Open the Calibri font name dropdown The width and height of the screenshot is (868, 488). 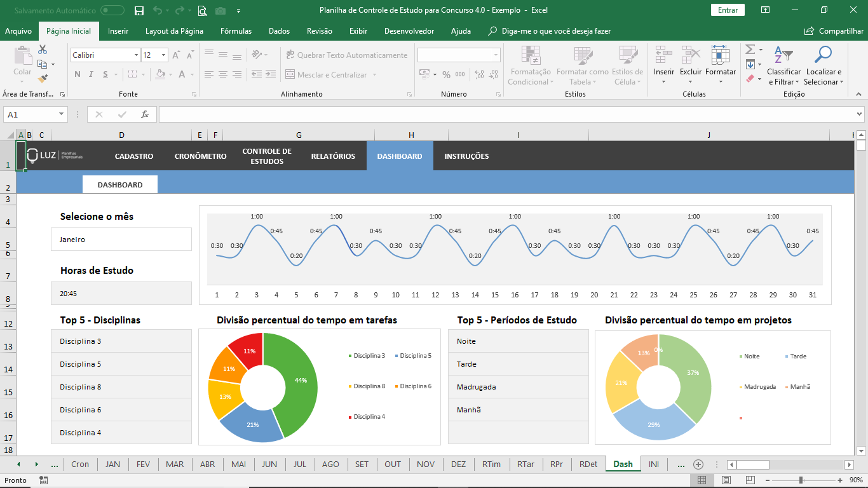[x=136, y=55]
